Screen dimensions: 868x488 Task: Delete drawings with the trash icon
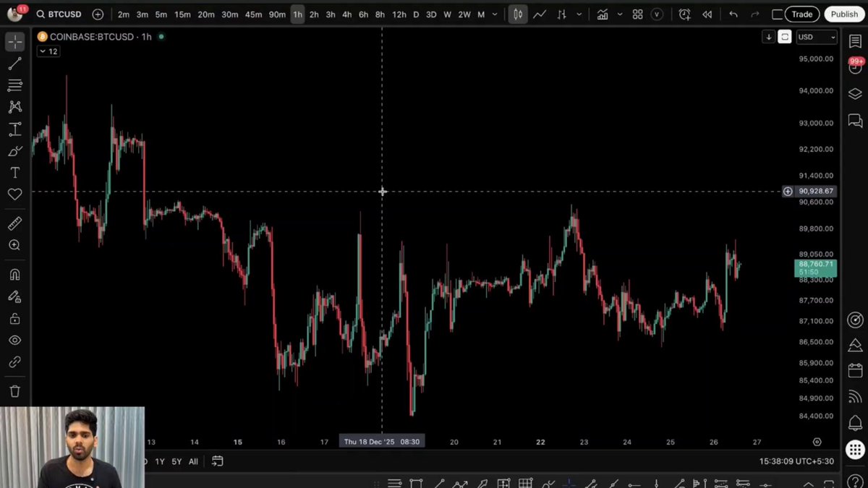[x=14, y=392]
